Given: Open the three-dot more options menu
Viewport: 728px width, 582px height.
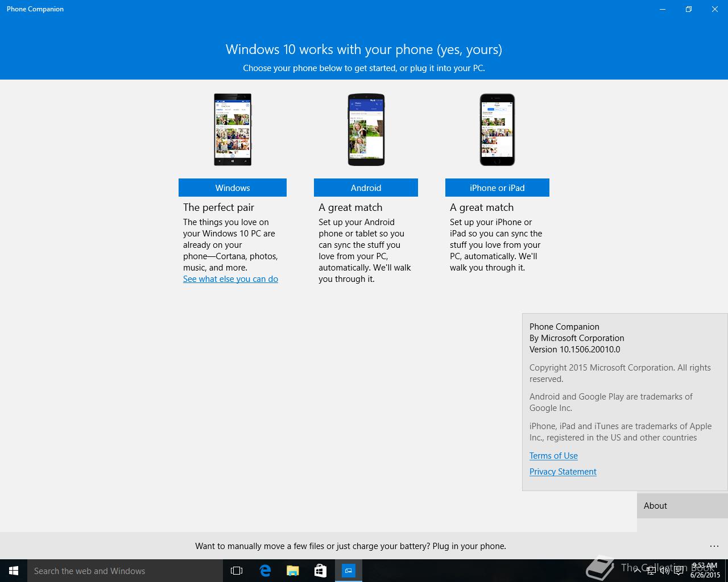Looking at the screenshot, I should click(714, 546).
